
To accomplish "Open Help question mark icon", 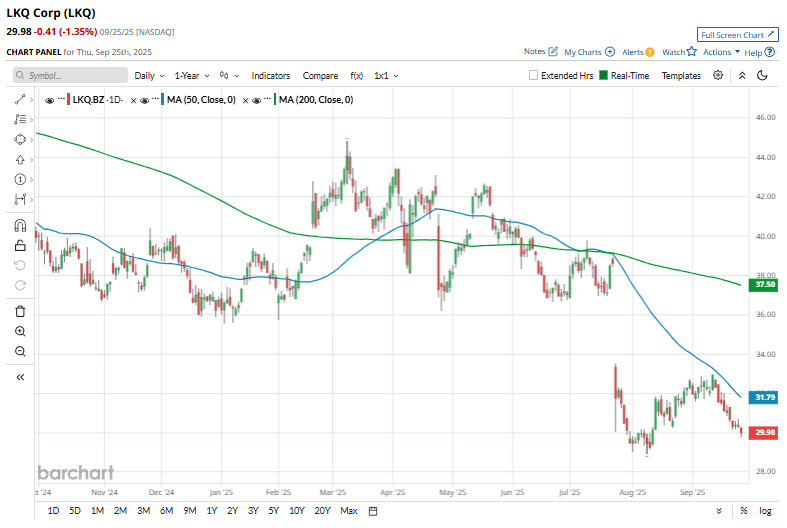I will (x=770, y=52).
